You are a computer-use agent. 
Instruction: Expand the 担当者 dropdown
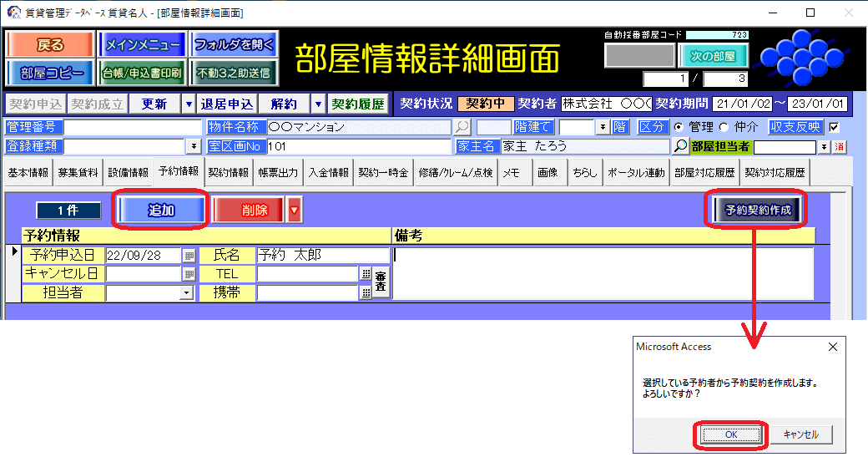[x=186, y=293]
